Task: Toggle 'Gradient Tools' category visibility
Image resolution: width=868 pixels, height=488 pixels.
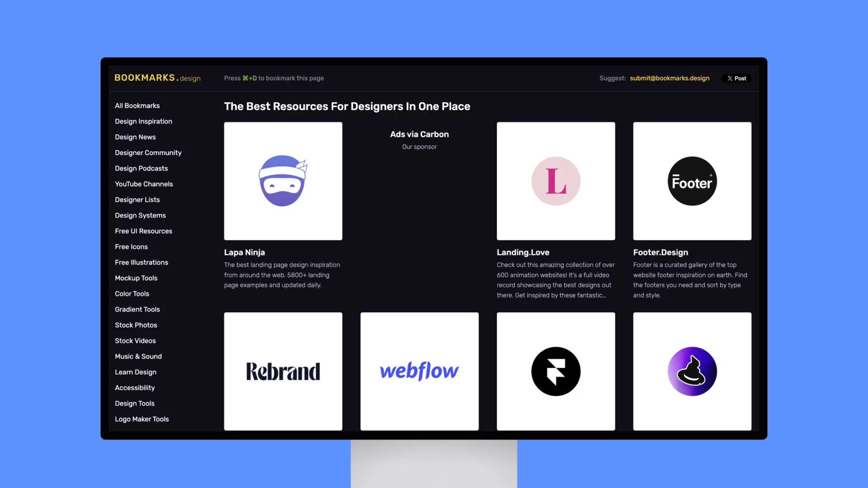Action: tap(137, 309)
